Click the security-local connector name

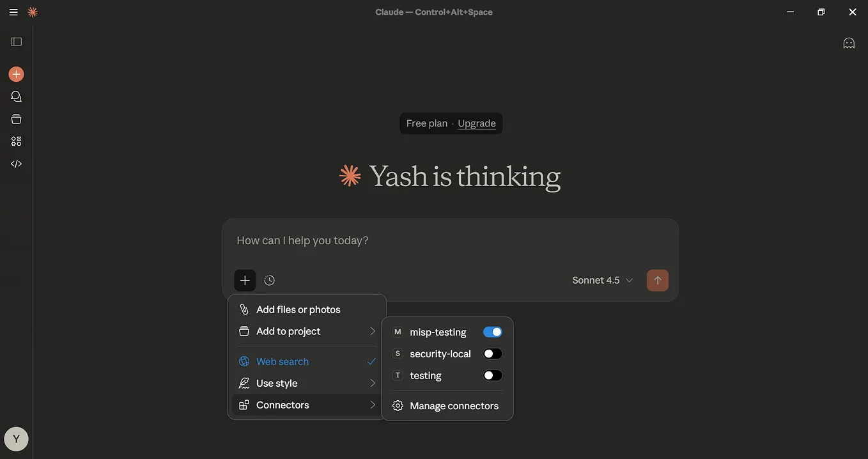point(440,354)
